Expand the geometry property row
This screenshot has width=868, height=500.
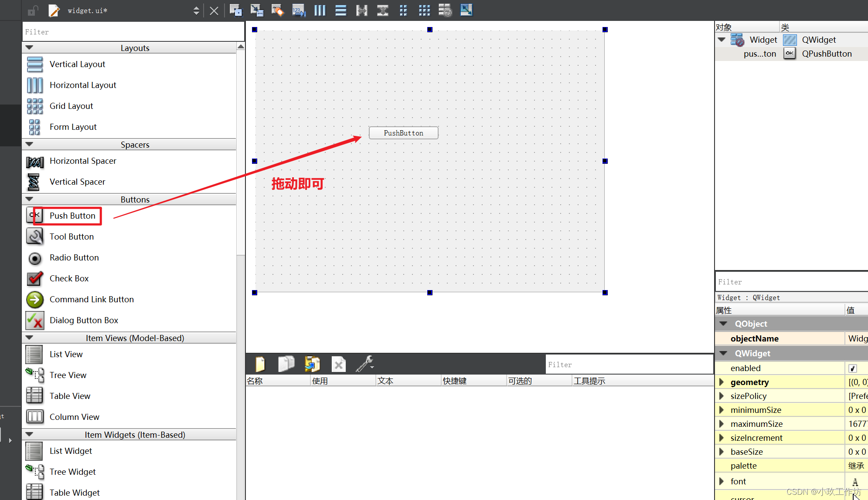pyautogui.click(x=723, y=382)
